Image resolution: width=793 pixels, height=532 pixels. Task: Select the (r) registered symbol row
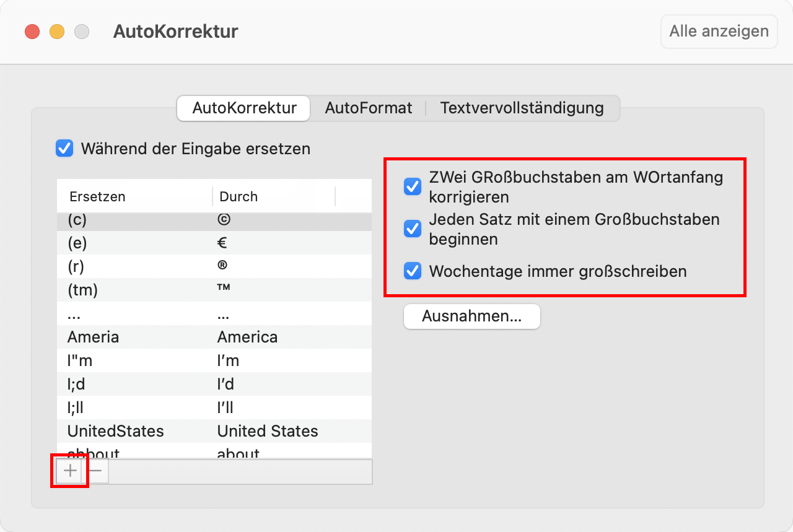(x=214, y=266)
